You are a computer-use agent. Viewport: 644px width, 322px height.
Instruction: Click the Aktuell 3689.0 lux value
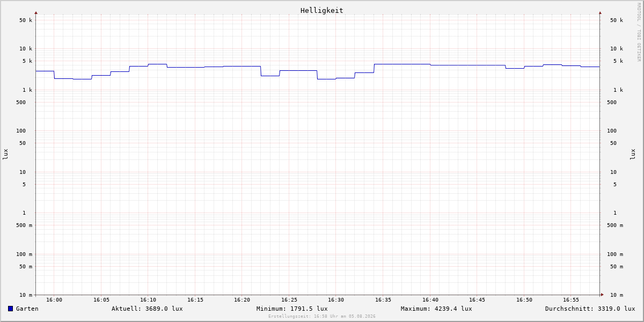click(x=147, y=309)
